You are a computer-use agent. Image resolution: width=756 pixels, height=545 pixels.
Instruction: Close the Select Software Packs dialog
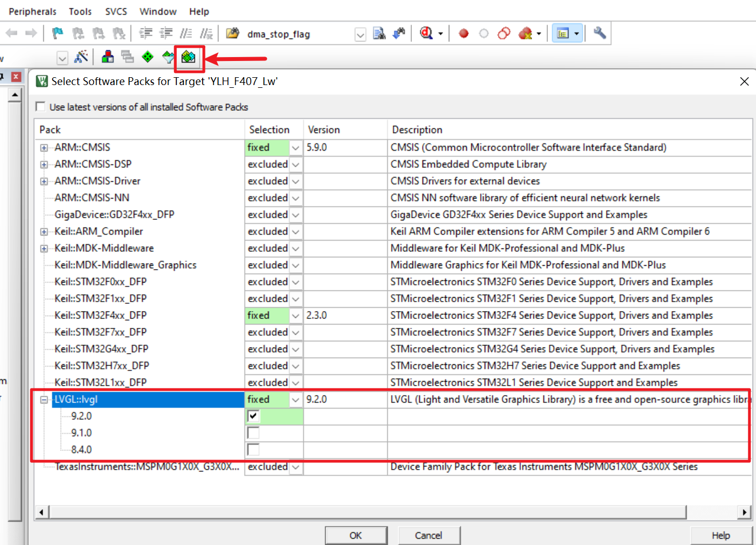(x=744, y=81)
